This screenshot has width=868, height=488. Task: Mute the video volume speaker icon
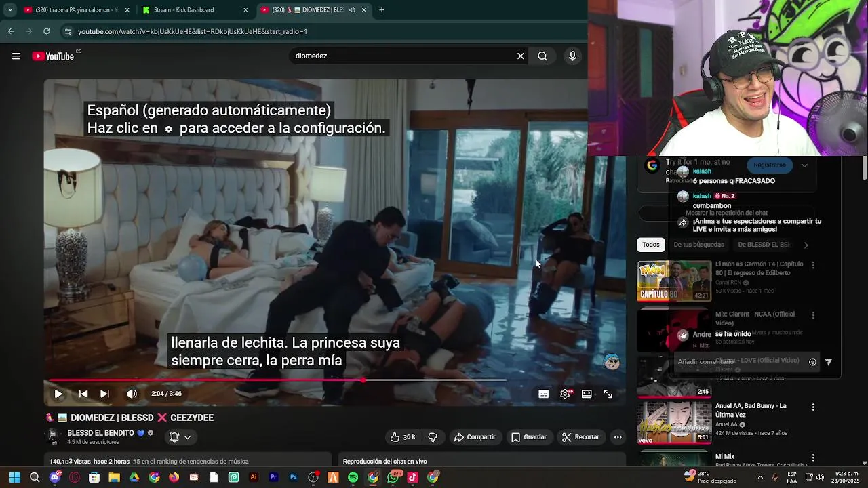132,394
